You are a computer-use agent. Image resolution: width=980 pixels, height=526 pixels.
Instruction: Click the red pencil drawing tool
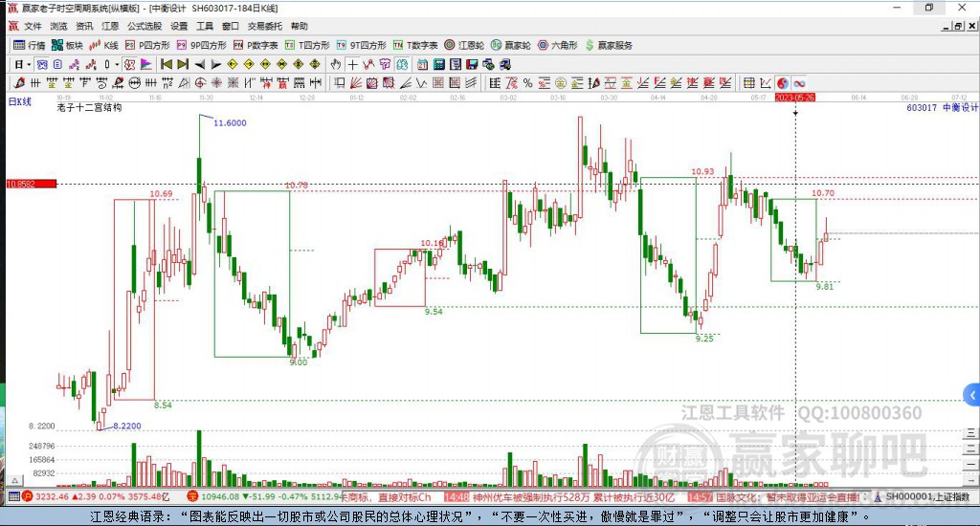tap(19, 82)
